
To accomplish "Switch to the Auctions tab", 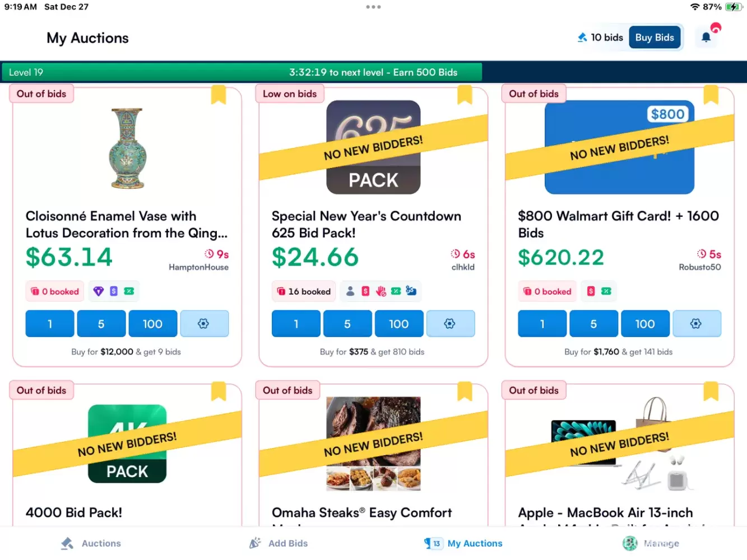I will (x=91, y=543).
